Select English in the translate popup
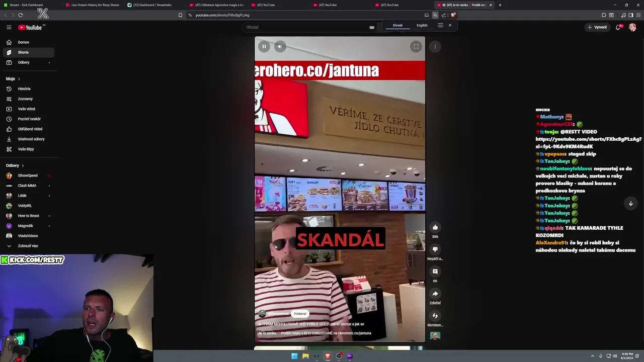The width and height of the screenshot is (644, 362). pyautogui.click(x=422, y=25)
